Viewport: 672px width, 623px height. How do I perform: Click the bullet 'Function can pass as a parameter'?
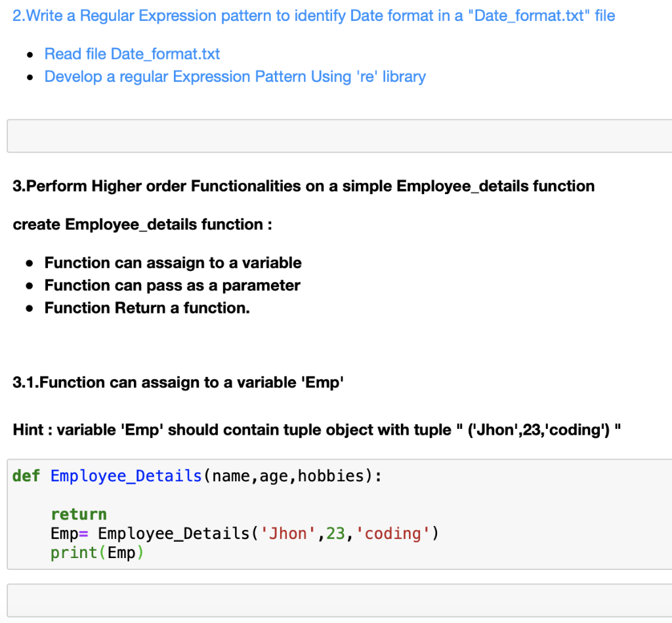pyautogui.click(x=172, y=285)
